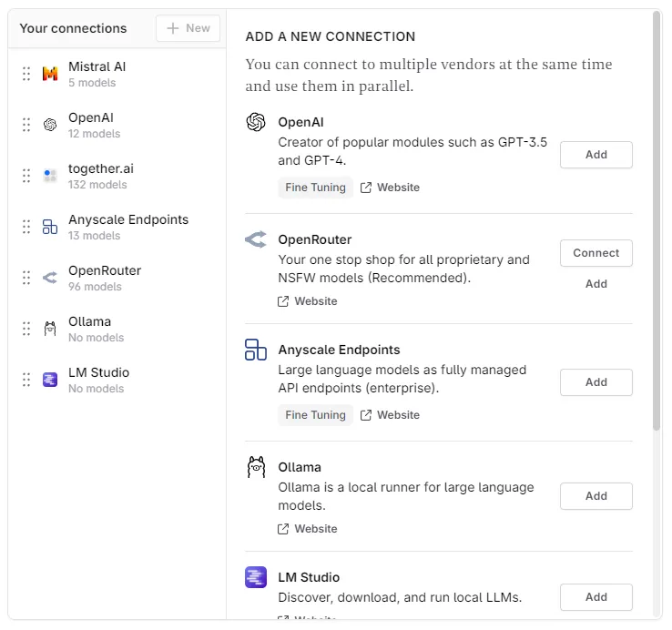Click the OpenRouter title in new connection panel
672x630 pixels.
click(x=315, y=239)
